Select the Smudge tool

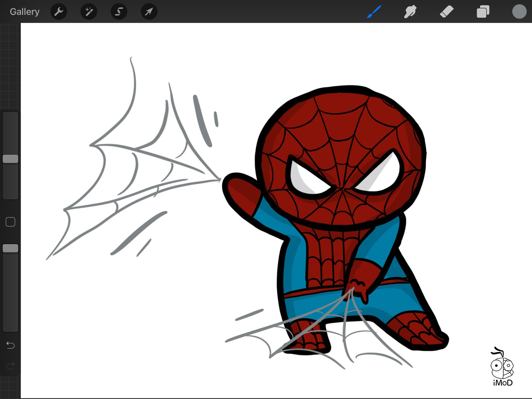[x=410, y=12]
